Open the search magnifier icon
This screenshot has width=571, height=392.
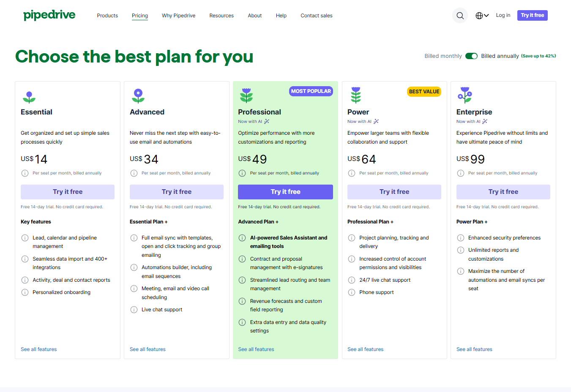(460, 16)
